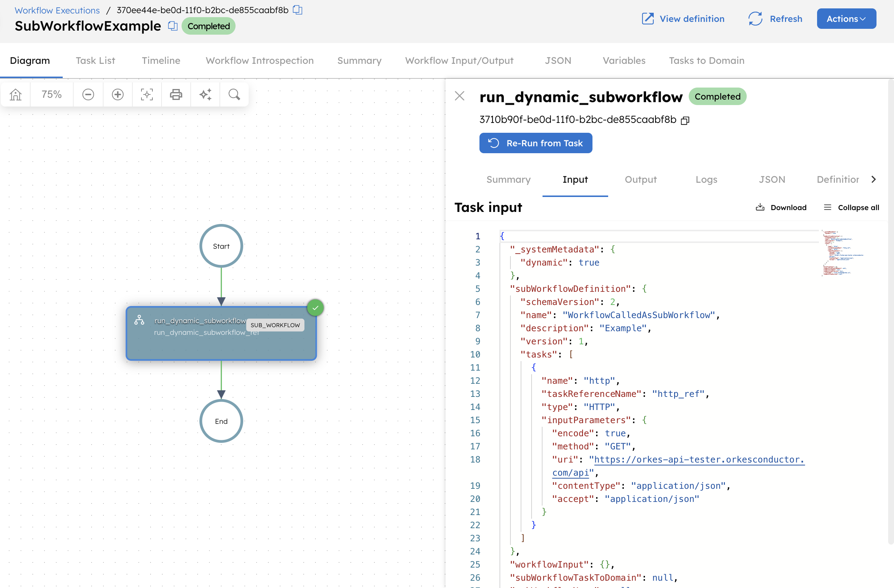The image size is (894, 588).
Task: Close the run_dynamic_subworkflow detail panel
Action: pyautogui.click(x=459, y=96)
